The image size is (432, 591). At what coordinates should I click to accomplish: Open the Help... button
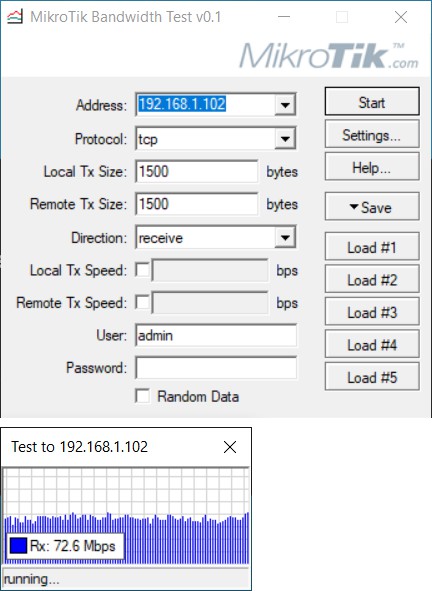point(372,167)
